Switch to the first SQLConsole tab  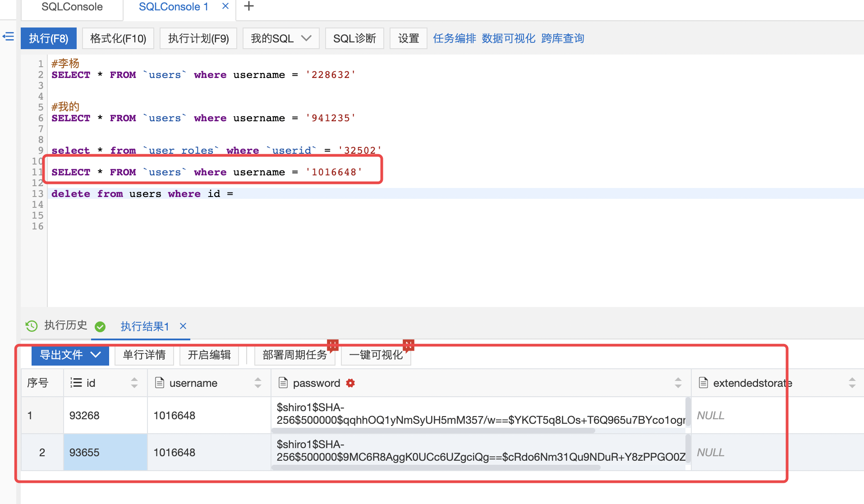click(72, 7)
